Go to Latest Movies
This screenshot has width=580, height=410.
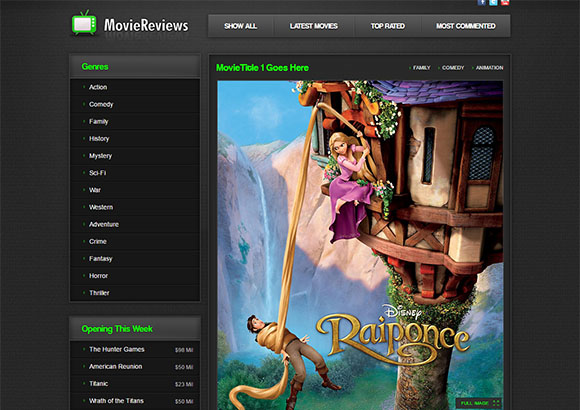314,26
